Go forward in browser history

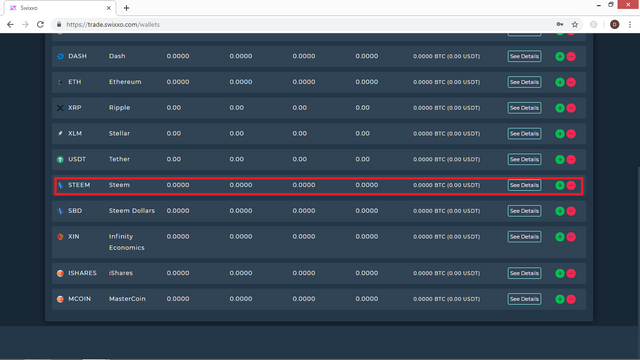point(25,24)
